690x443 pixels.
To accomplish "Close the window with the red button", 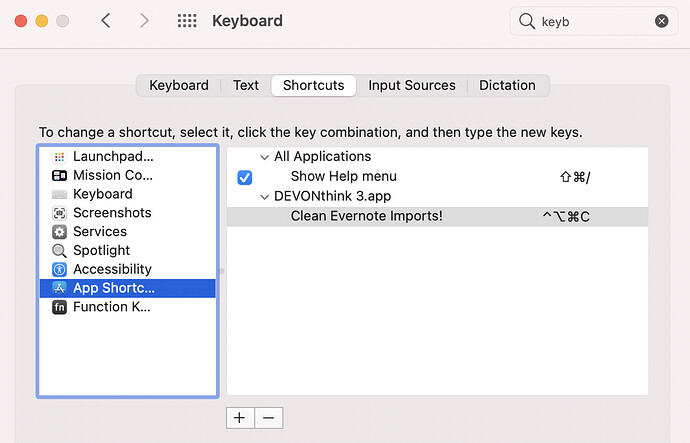I will click(x=21, y=21).
